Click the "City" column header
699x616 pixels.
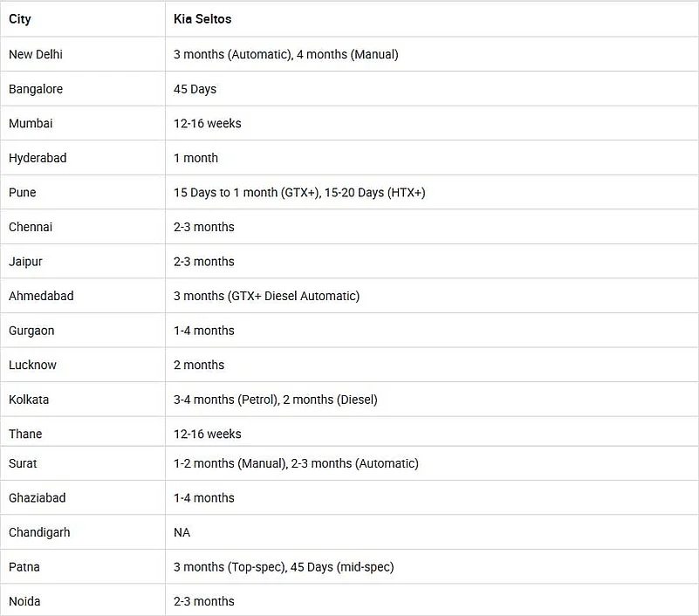coord(20,18)
